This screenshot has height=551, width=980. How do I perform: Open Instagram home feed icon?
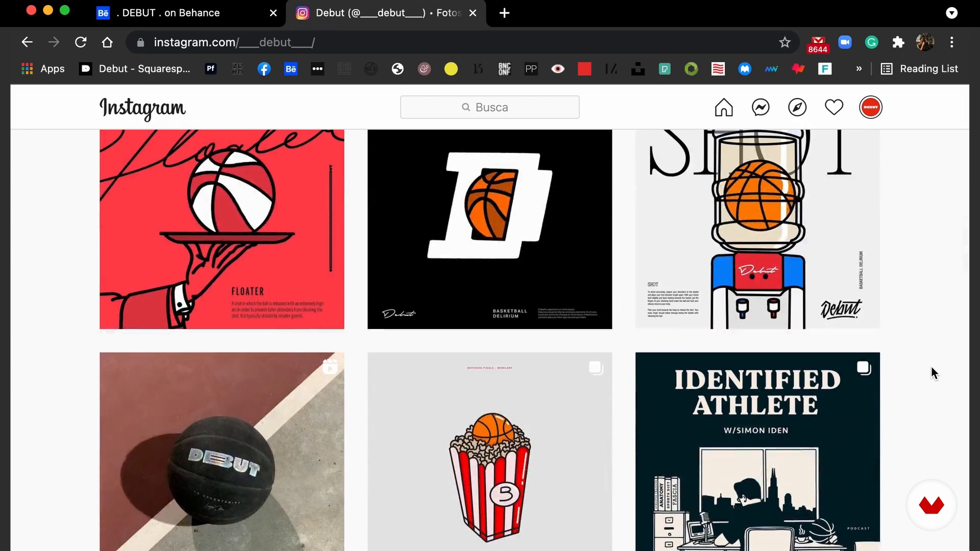[724, 107]
